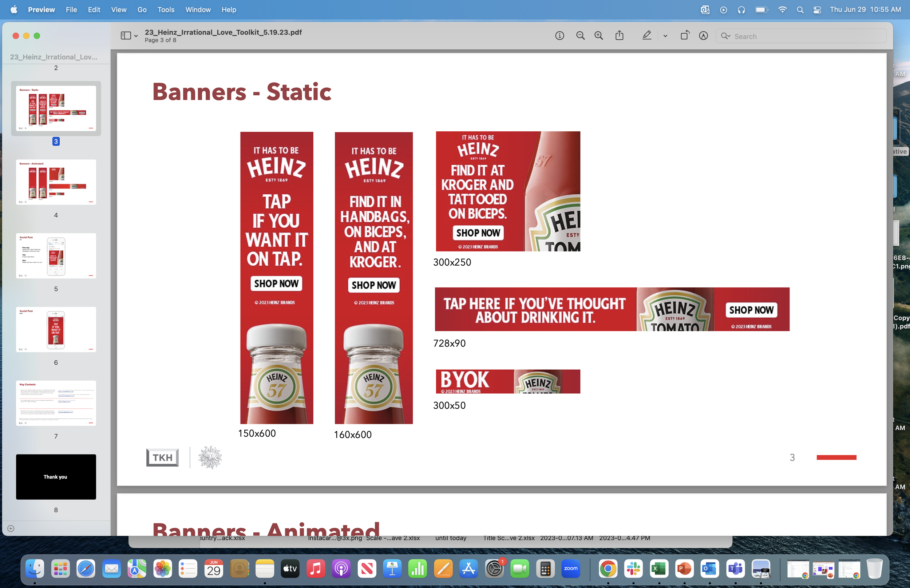This screenshot has height=588, width=910.
Task: Click the PDF filename in title bar
Action: (223, 32)
